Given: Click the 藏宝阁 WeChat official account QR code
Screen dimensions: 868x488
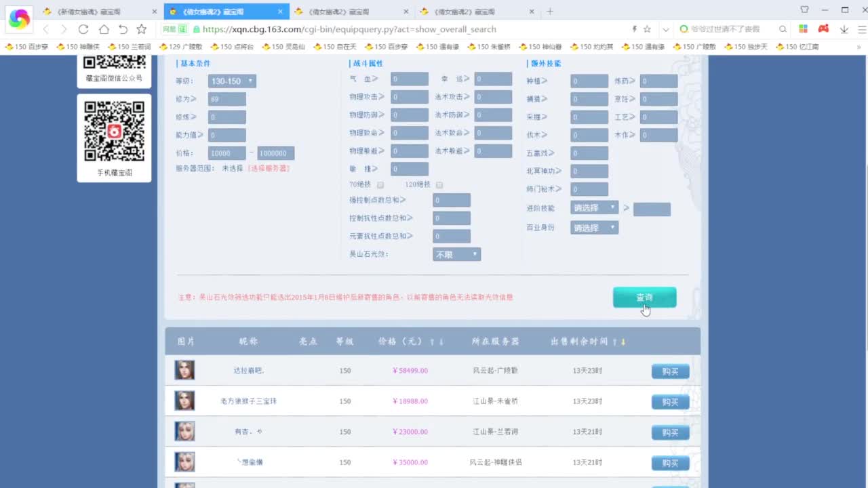Looking at the screenshot, I should pyautogui.click(x=114, y=62).
